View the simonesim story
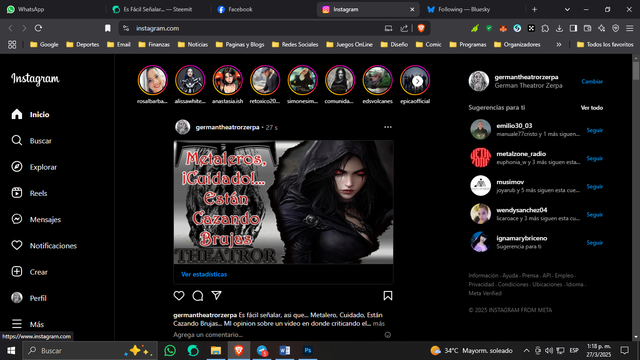 (302, 80)
